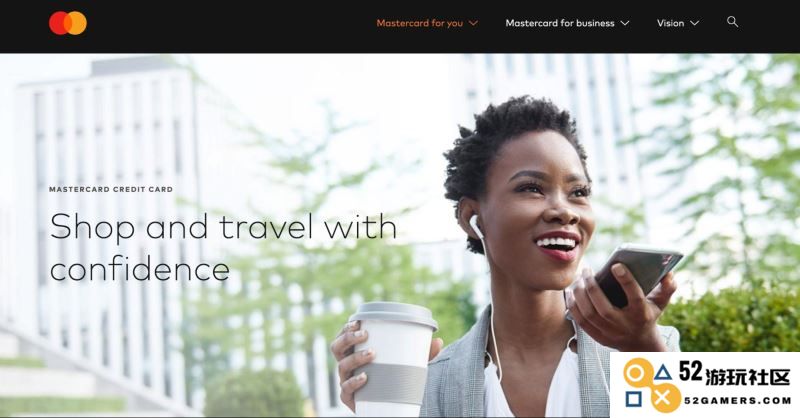Click the white earphone in the woman's ear

tap(476, 226)
